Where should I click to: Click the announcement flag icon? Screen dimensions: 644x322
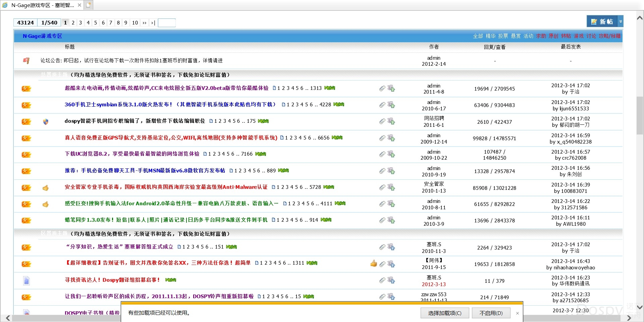coord(26,60)
